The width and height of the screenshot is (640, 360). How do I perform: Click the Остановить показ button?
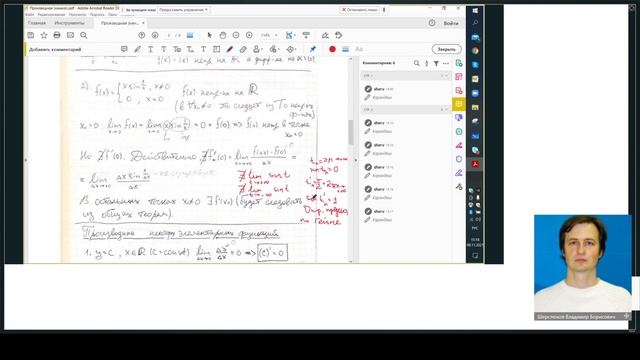[360, 9]
